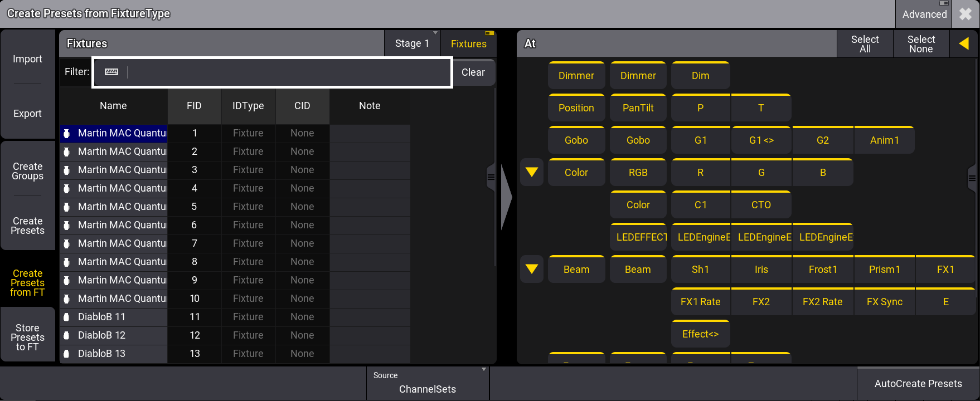
Task: Click fixture icon beside DiabloB 11
Action: [x=67, y=317]
